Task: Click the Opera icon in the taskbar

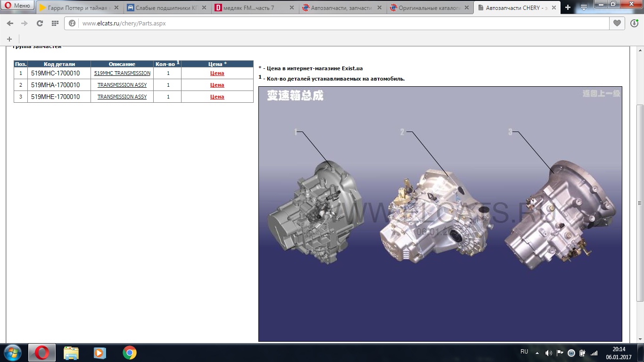Action: point(42,353)
